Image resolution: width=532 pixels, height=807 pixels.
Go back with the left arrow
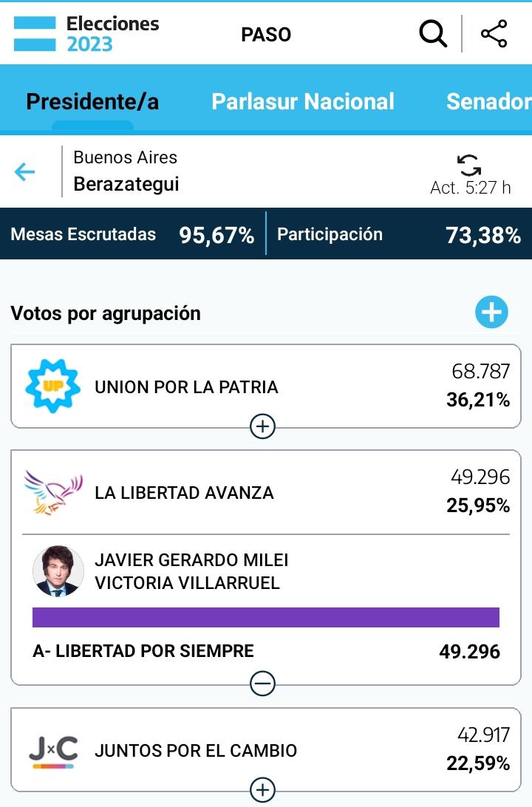25,172
